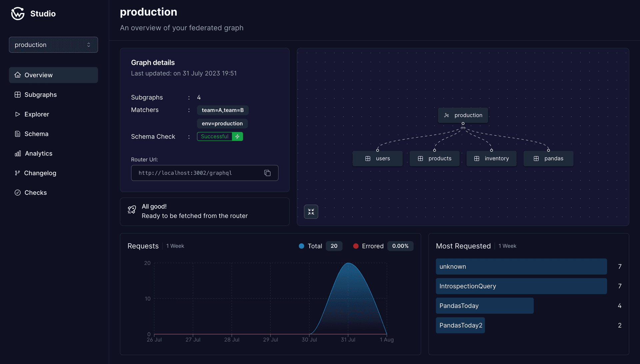640x364 pixels.
Task: Click the users subgraph node
Action: point(378,158)
